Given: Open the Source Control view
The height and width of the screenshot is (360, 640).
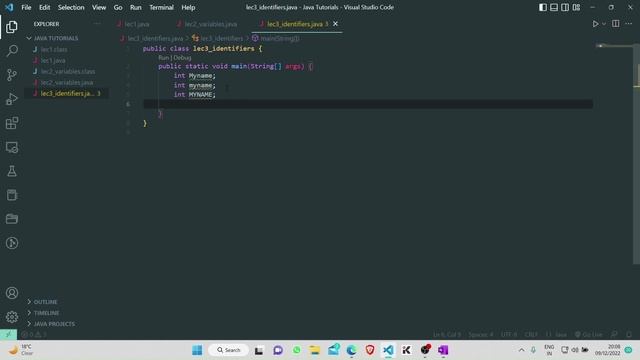Looking at the screenshot, I should coord(12,75).
